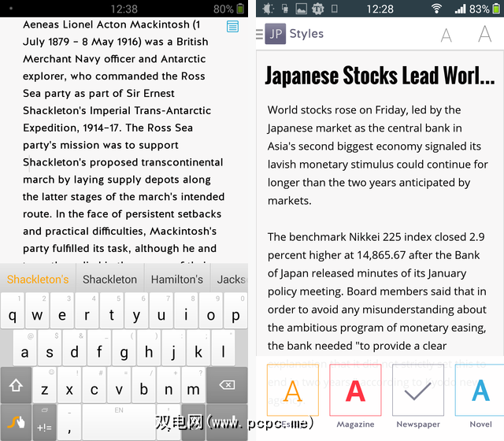Open the hamburger menu beside JP logo

click(259, 34)
